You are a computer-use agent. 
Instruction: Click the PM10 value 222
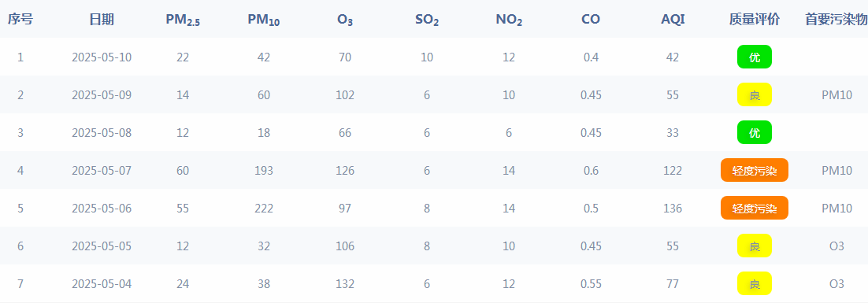264,209
